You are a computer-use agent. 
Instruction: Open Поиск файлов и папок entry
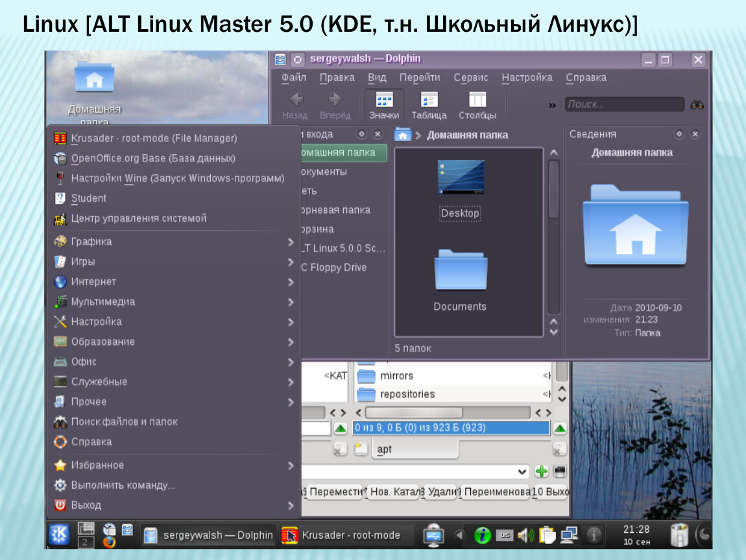point(174,421)
